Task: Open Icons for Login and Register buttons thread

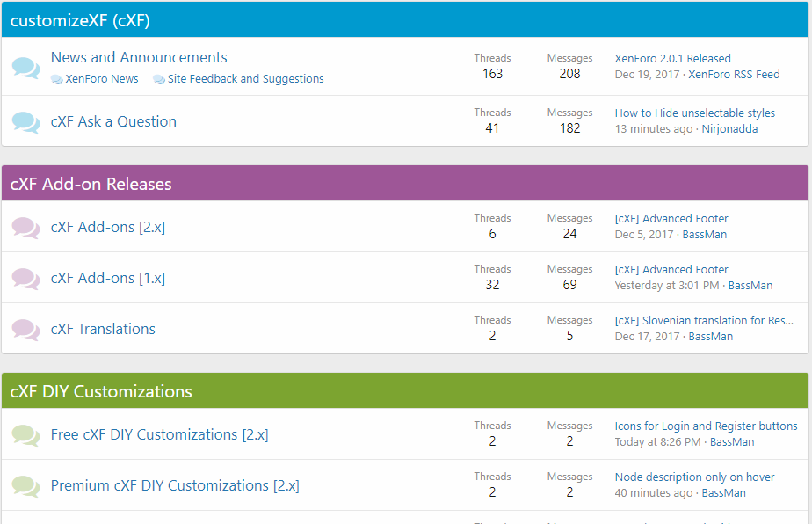Action: click(x=706, y=426)
